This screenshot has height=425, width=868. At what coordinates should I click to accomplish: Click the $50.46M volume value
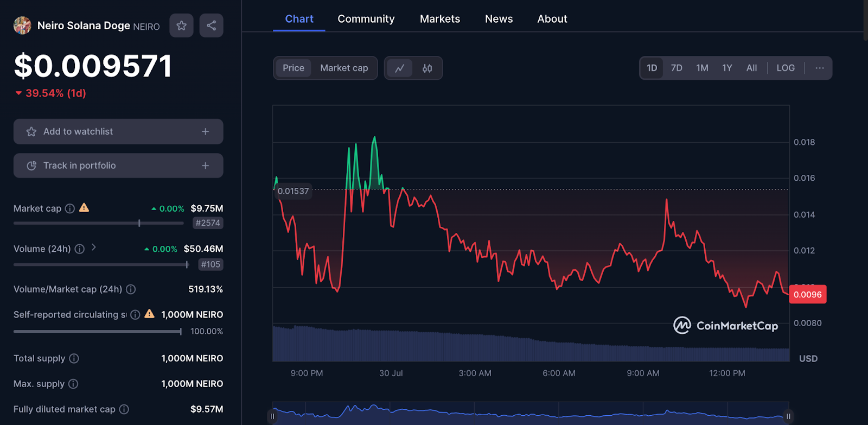pos(203,249)
